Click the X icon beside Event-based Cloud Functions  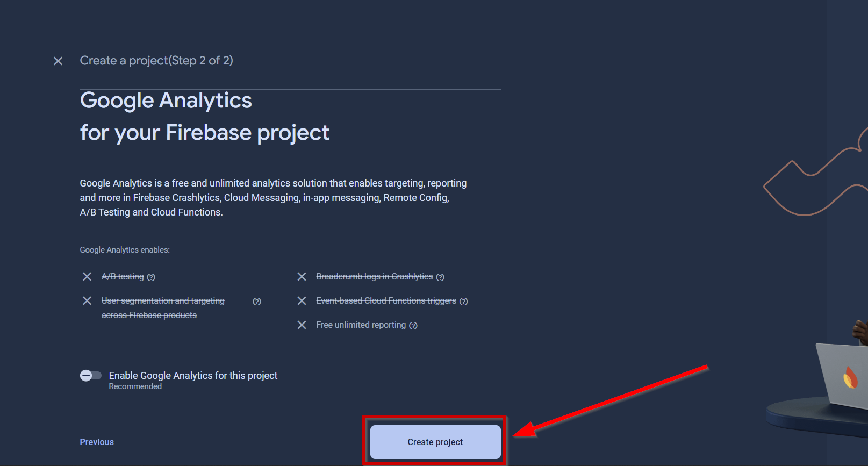pyautogui.click(x=302, y=301)
